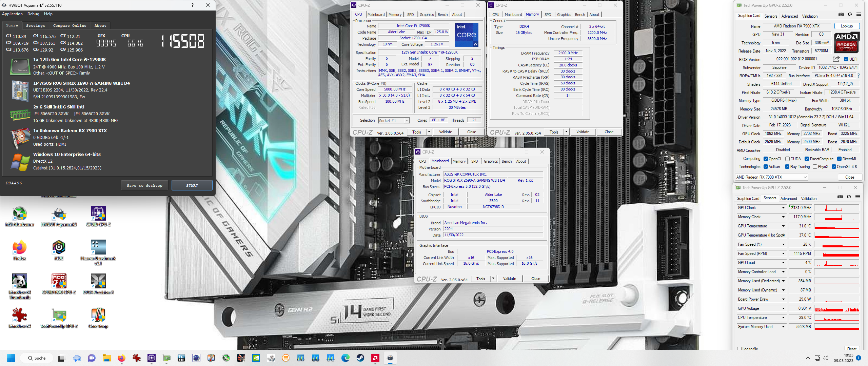Click camera icon in GPU-Z Sensors window
This screenshot has width=868, height=366.
pos(840,197)
